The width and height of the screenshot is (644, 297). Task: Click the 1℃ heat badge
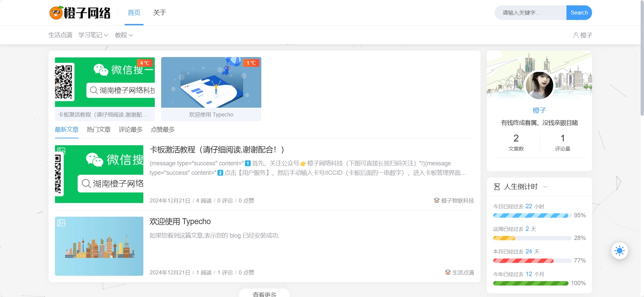tap(251, 63)
